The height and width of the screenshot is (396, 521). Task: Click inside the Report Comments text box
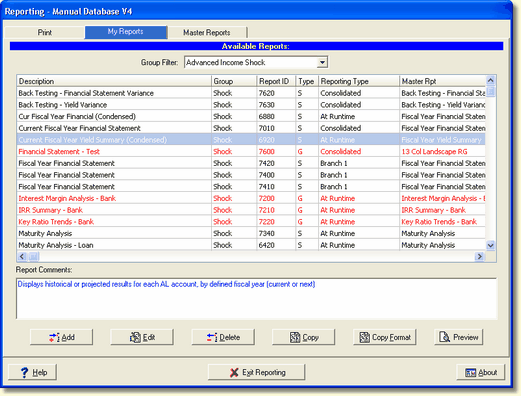[256, 298]
